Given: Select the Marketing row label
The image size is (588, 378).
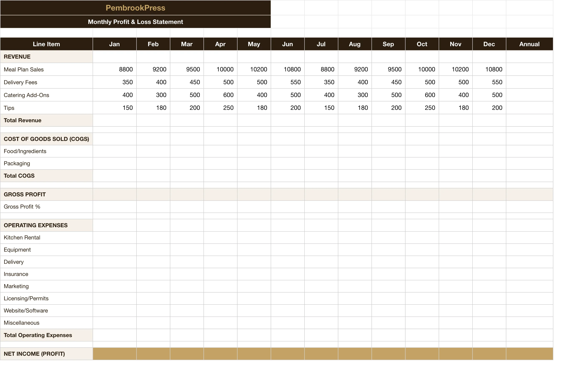Looking at the screenshot, I should [x=46, y=286].
